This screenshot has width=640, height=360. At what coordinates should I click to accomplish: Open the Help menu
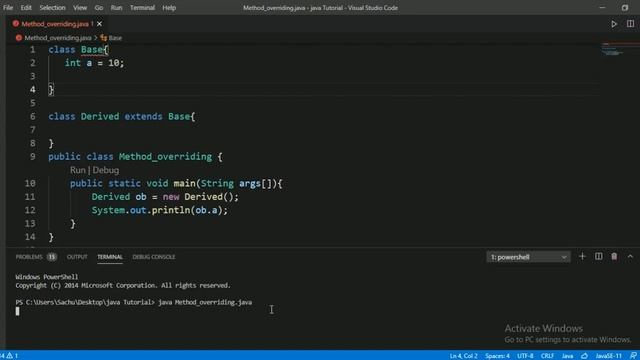[x=169, y=8]
